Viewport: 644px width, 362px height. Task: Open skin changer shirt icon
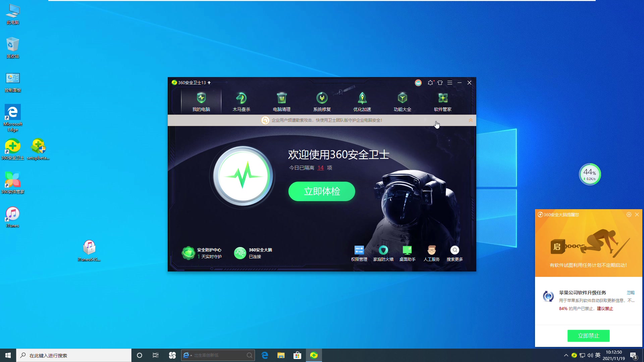pos(440,82)
